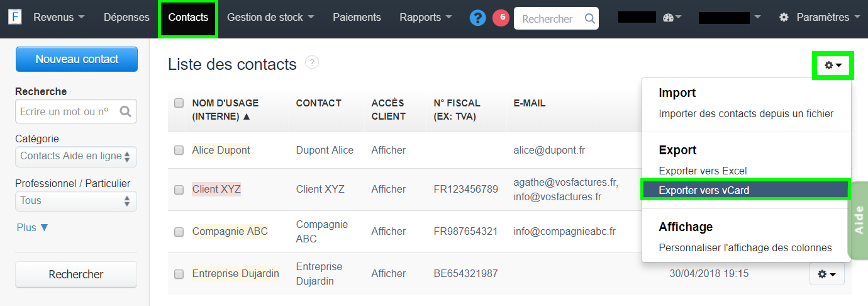Screen dimensions: 868x306
Task: Click the magnifier icon in top search box
Action: (589, 19)
